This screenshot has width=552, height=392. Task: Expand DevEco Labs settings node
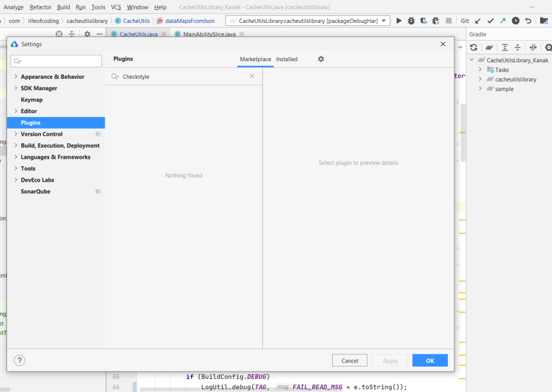pos(16,180)
